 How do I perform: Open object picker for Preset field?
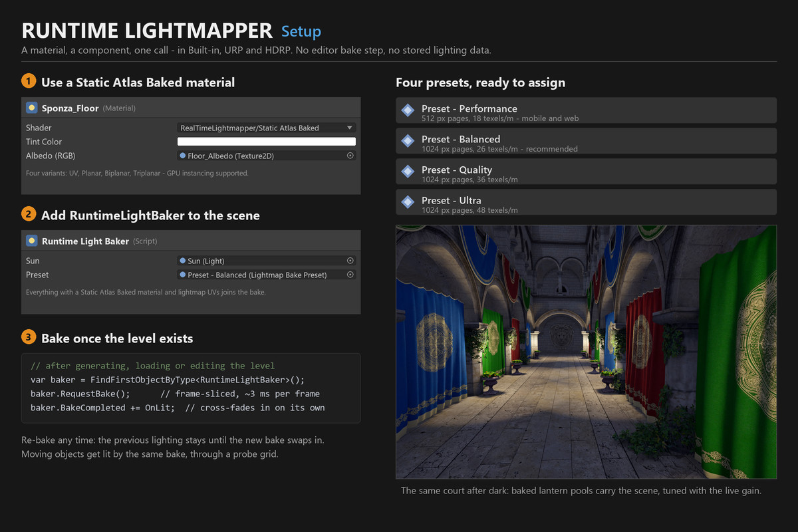point(350,275)
